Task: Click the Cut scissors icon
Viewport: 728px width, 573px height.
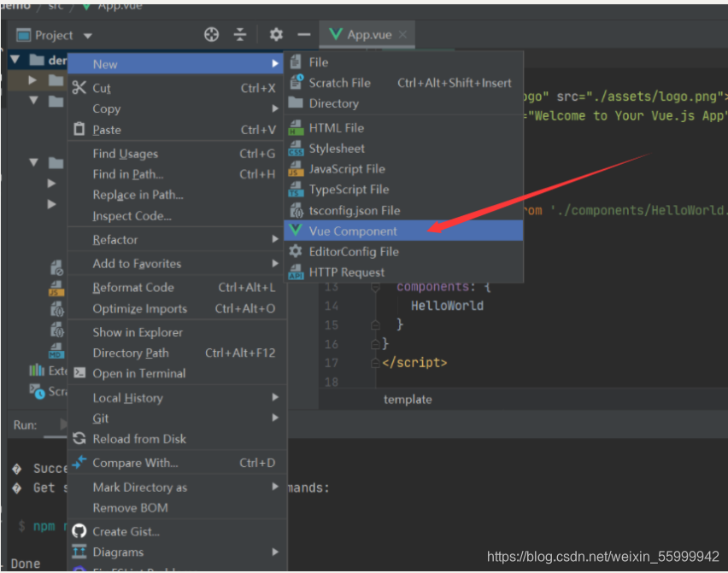Action: pyautogui.click(x=79, y=87)
